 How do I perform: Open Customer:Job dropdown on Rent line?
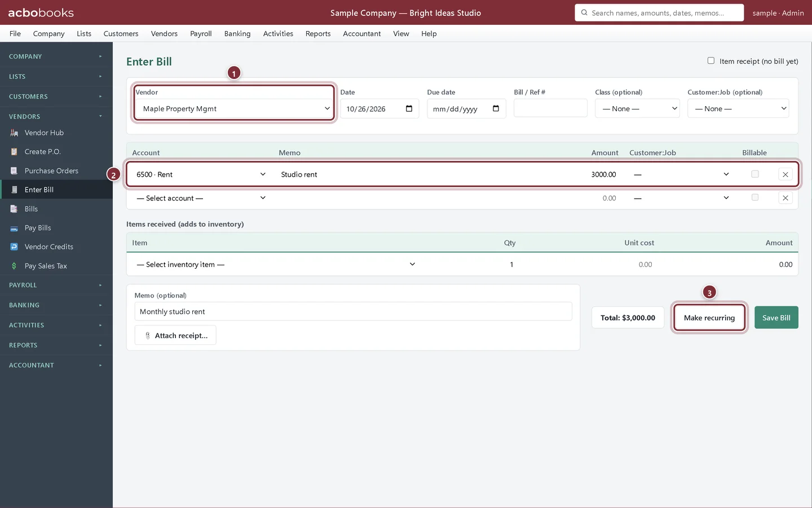click(681, 174)
